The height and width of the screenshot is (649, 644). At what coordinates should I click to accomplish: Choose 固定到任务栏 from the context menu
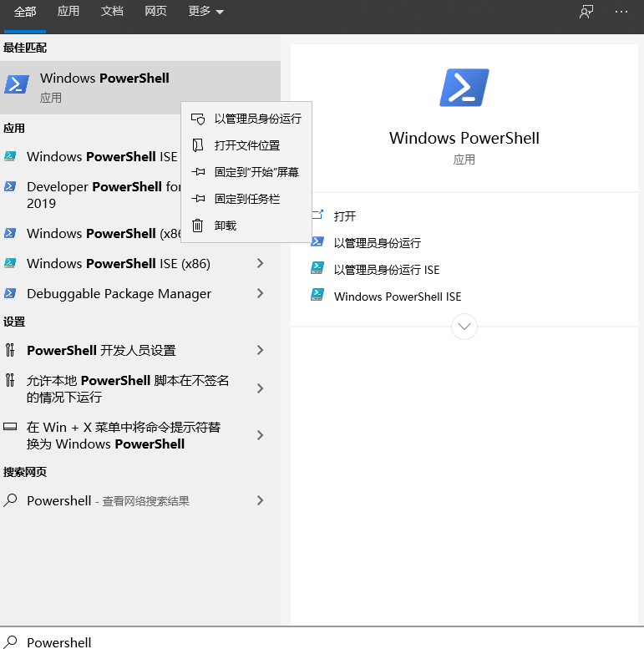coord(246,199)
